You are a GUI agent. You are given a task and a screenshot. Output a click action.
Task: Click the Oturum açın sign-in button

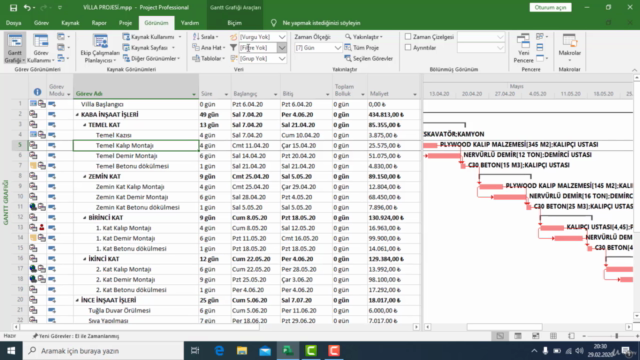pyautogui.click(x=550, y=7)
